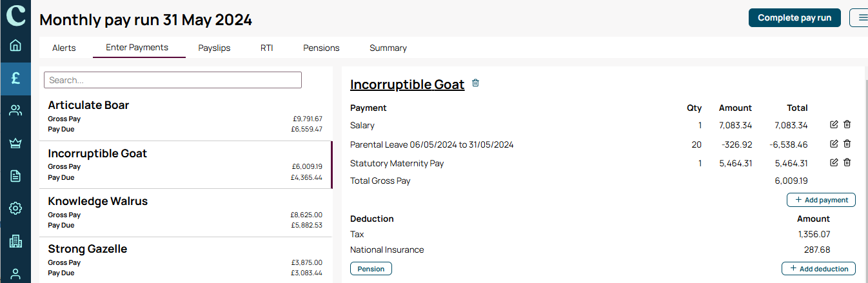868x283 pixels.
Task: Open the document Reports sidebar icon
Action: (x=15, y=176)
